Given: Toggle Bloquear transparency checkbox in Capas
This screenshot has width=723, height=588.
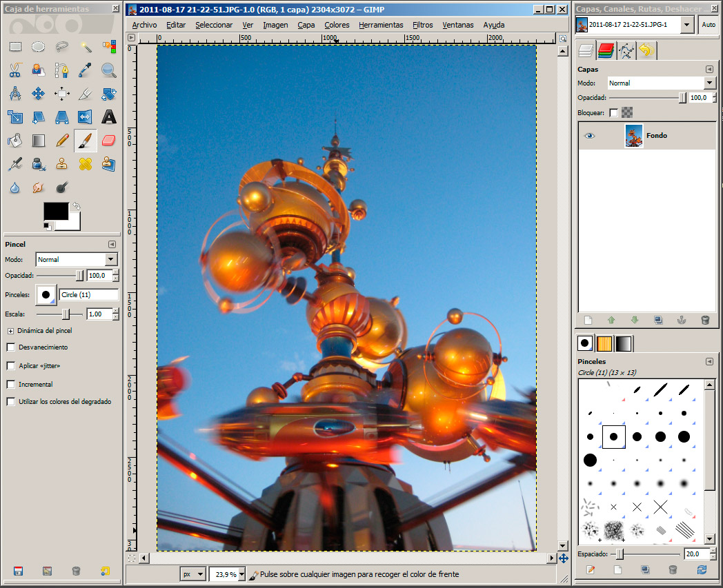Looking at the screenshot, I should pyautogui.click(x=613, y=112).
